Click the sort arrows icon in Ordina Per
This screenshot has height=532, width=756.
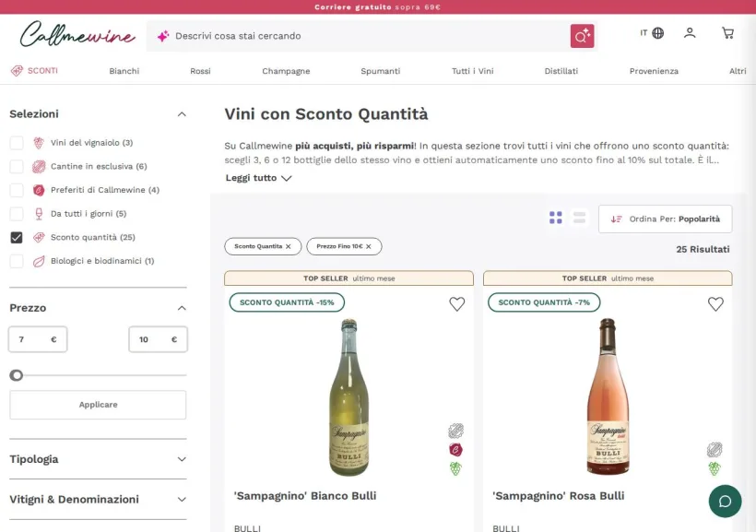(616, 219)
